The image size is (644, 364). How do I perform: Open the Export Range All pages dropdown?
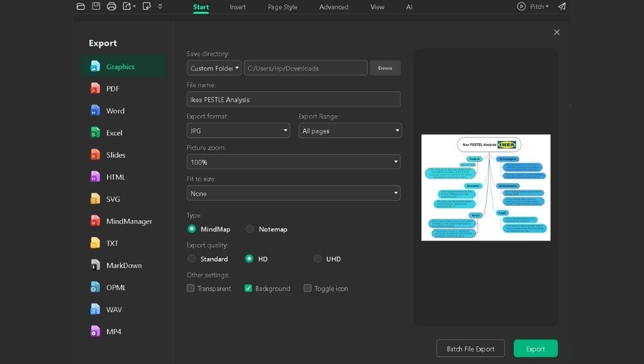(350, 131)
